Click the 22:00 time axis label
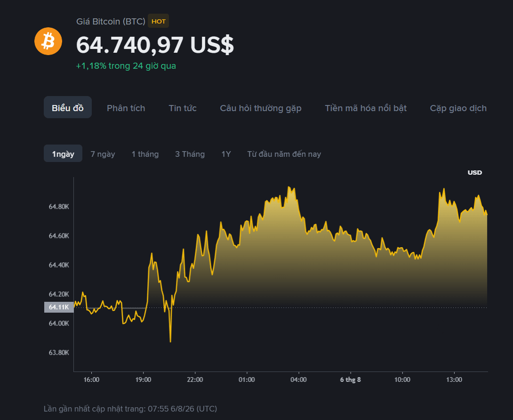 [195, 380]
